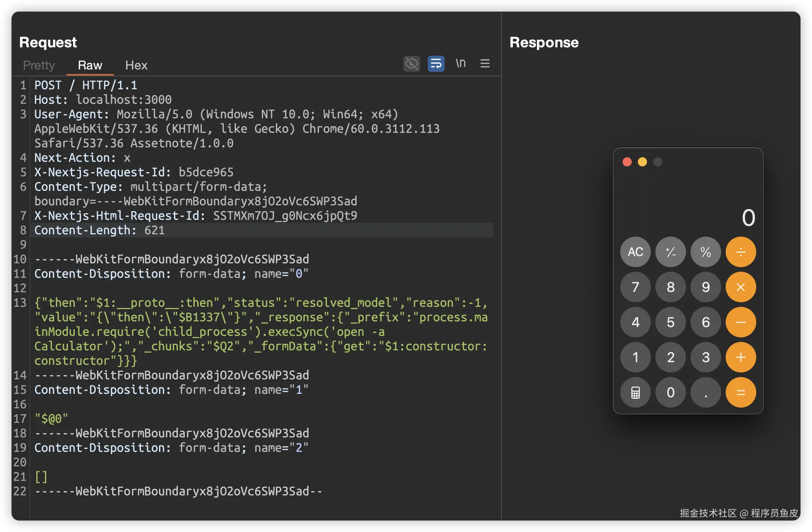Click the Content-Length header line
The width and height of the screenshot is (812, 532).
pyautogui.click(x=99, y=231)
